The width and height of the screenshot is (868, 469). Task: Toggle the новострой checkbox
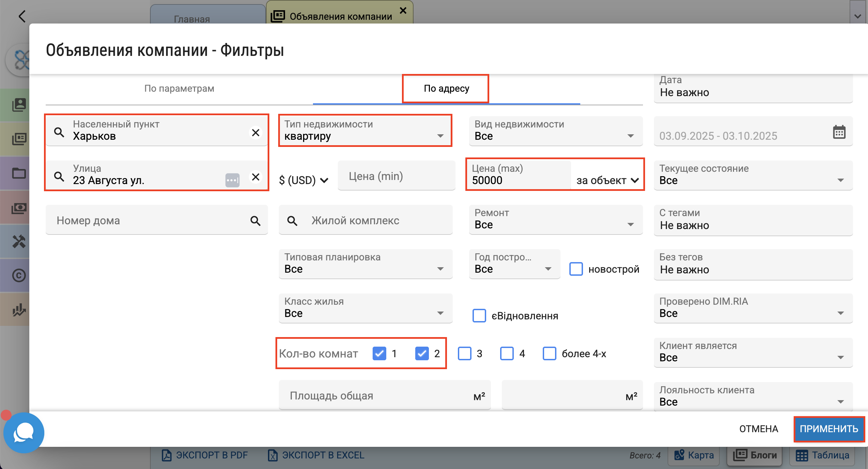click(x=576, y=269)
